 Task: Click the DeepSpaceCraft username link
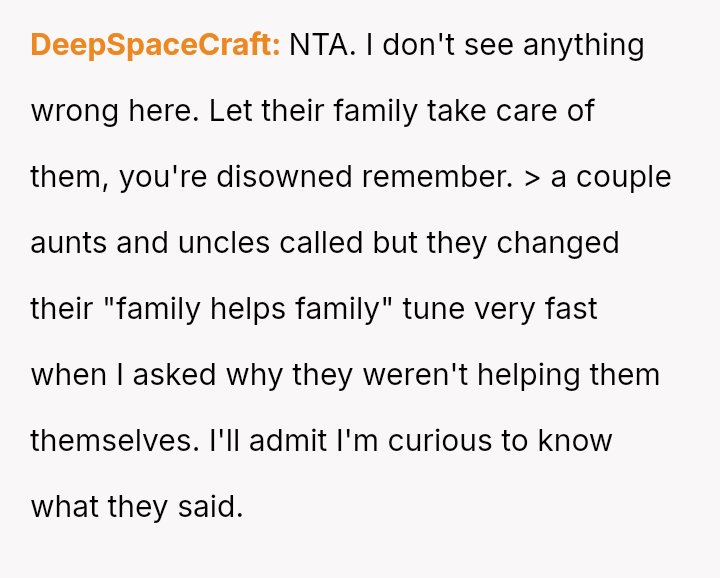[x=155, y=45]
